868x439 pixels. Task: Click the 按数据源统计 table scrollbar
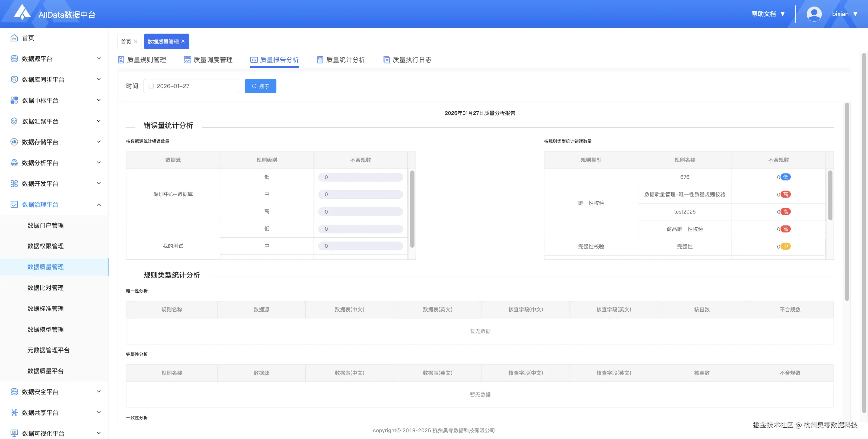pos(412,209)
